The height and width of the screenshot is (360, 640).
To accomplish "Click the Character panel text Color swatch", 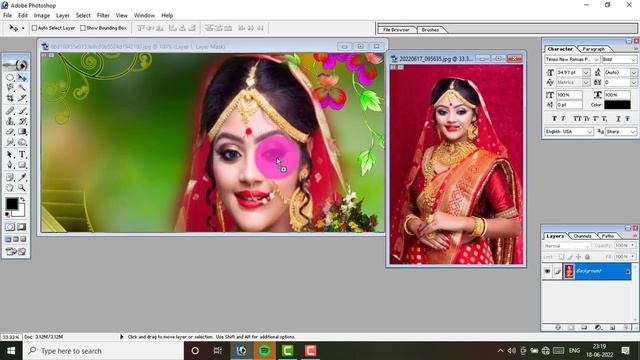I will pos(617,105).
